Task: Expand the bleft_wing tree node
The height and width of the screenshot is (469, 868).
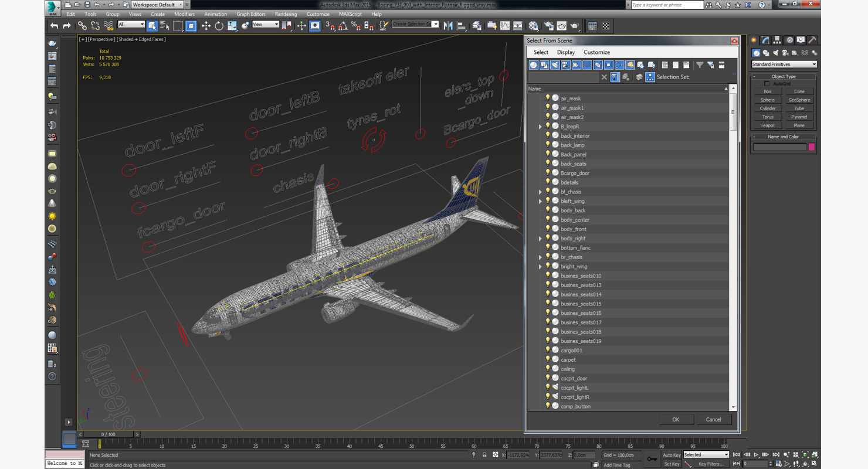Action: pos(540,201)
